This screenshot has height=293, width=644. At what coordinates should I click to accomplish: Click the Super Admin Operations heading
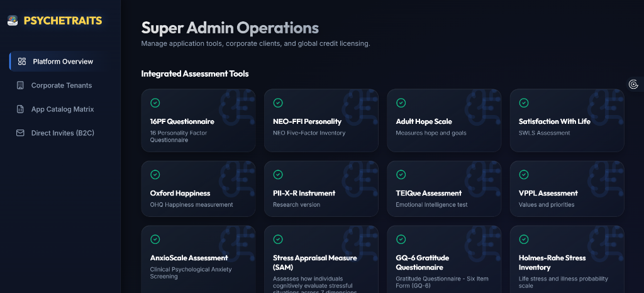230,28
